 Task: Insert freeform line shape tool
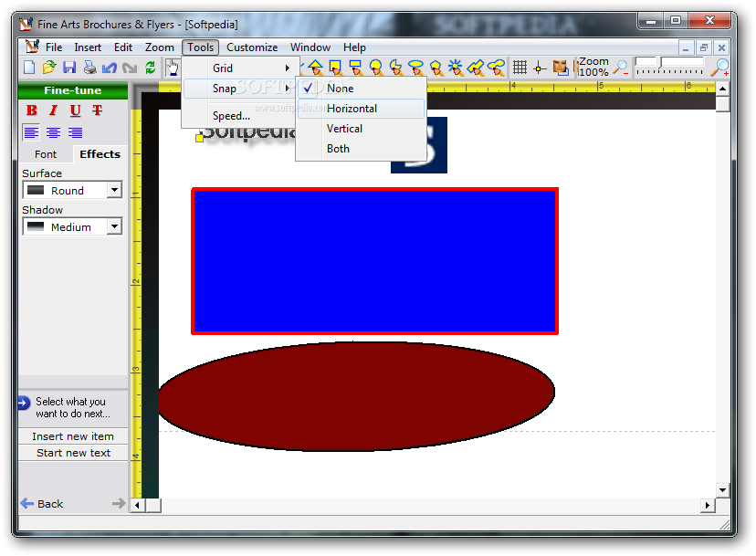477,68
